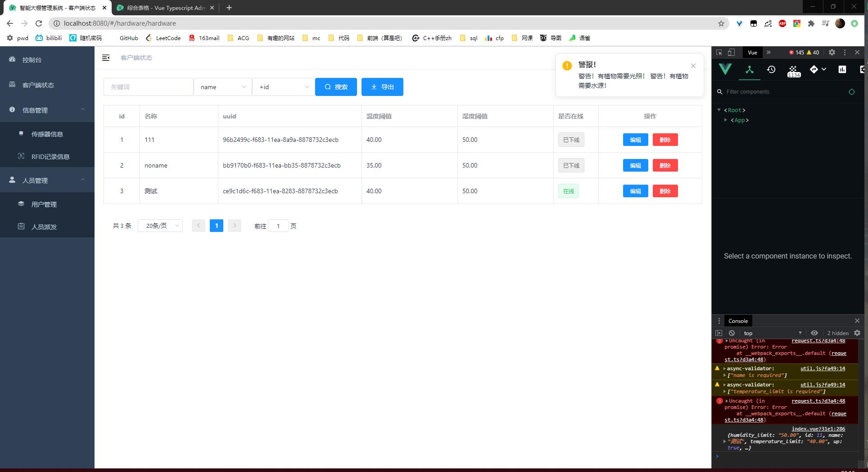Collapse the Root tree node
The height and width of the screenshot is (472, 868).
(x=719, y=110)
